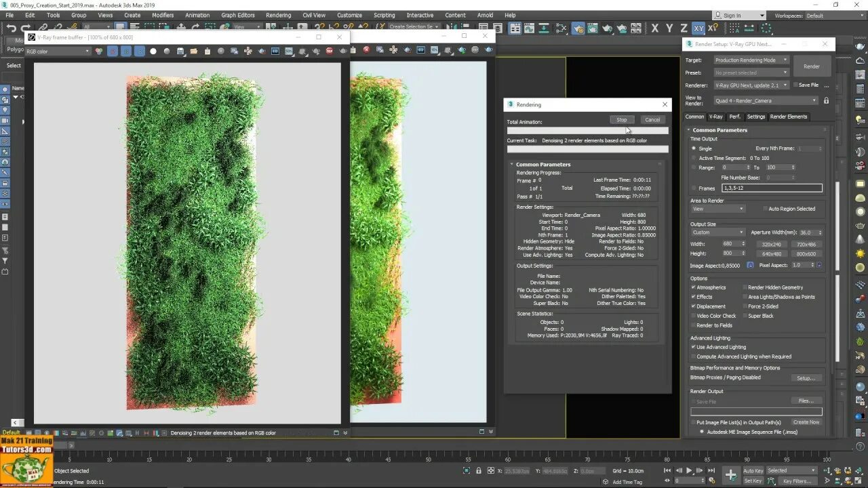The height and width of the screenshot is (488, 868).
Task: Click the lock view to render icon
Action: pyautogui.click(x=826, y=100)
